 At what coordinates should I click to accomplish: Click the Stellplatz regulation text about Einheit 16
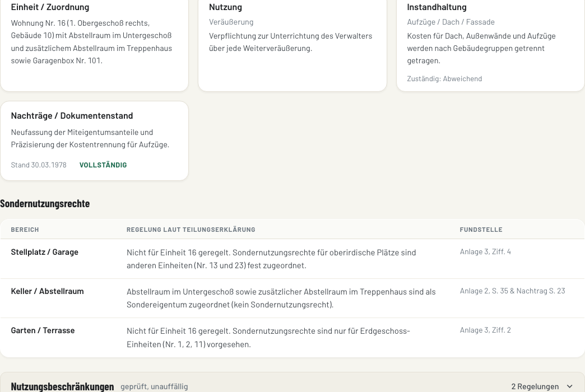[271, 259]
